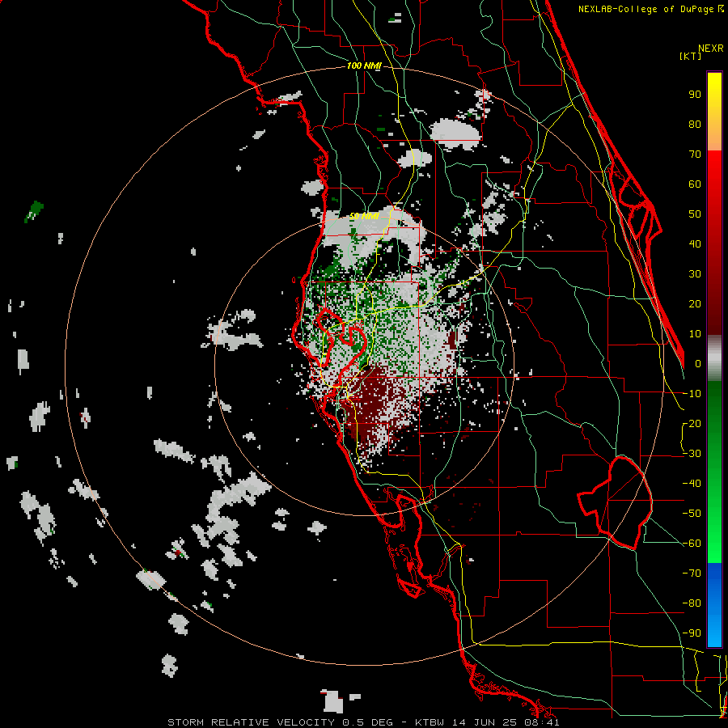Click the -20 scale value
Image resolution: width=728 pixels, height=728 pixels.
[692, 424]
